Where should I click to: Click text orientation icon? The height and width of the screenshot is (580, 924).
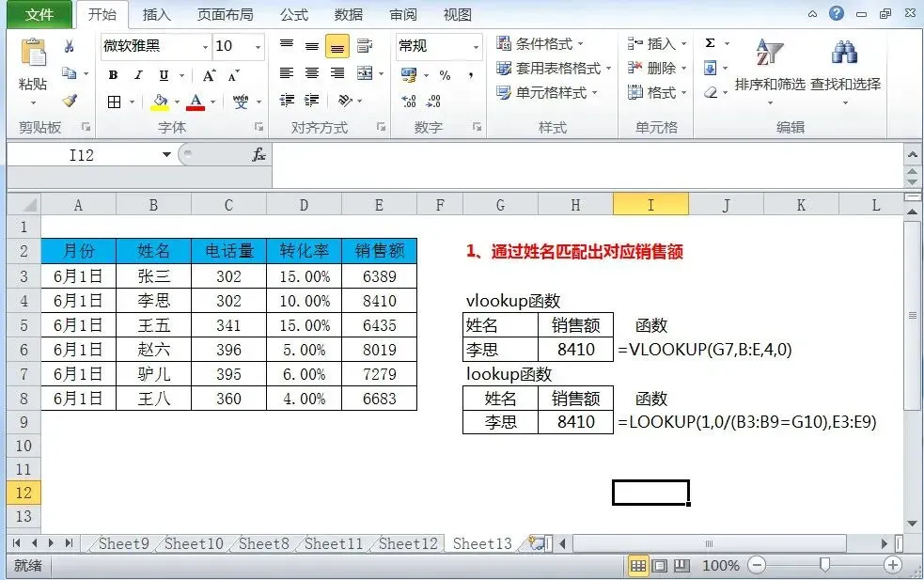pyautogui.click(x=345, y=101)
